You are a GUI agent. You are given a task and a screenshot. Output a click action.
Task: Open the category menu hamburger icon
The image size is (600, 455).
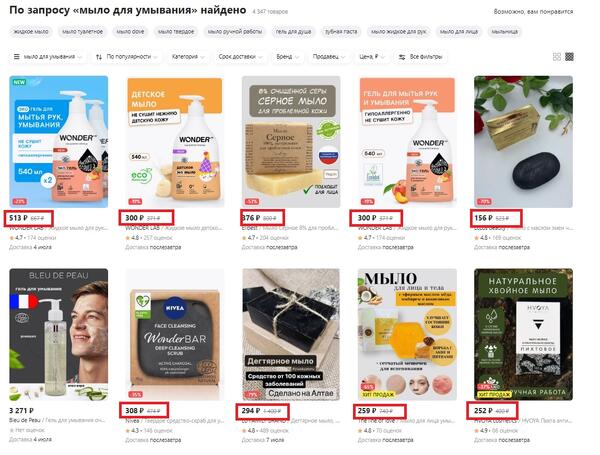(x=16, y=57)
